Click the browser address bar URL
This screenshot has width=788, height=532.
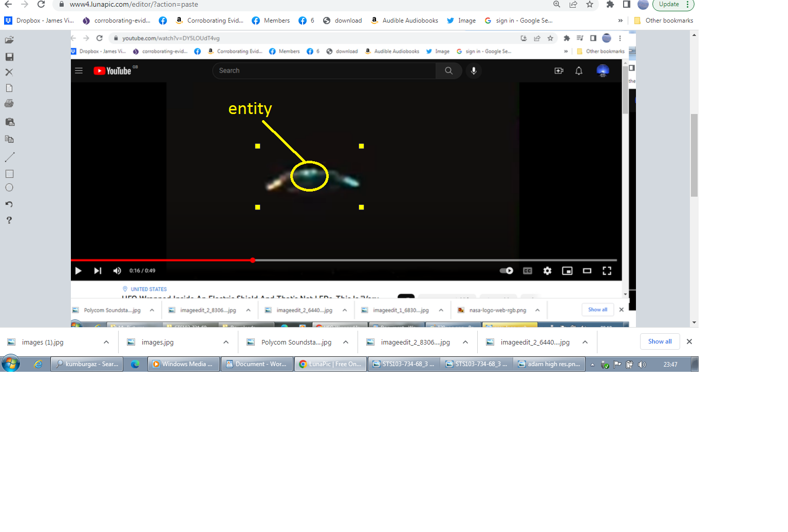point(134,5)
